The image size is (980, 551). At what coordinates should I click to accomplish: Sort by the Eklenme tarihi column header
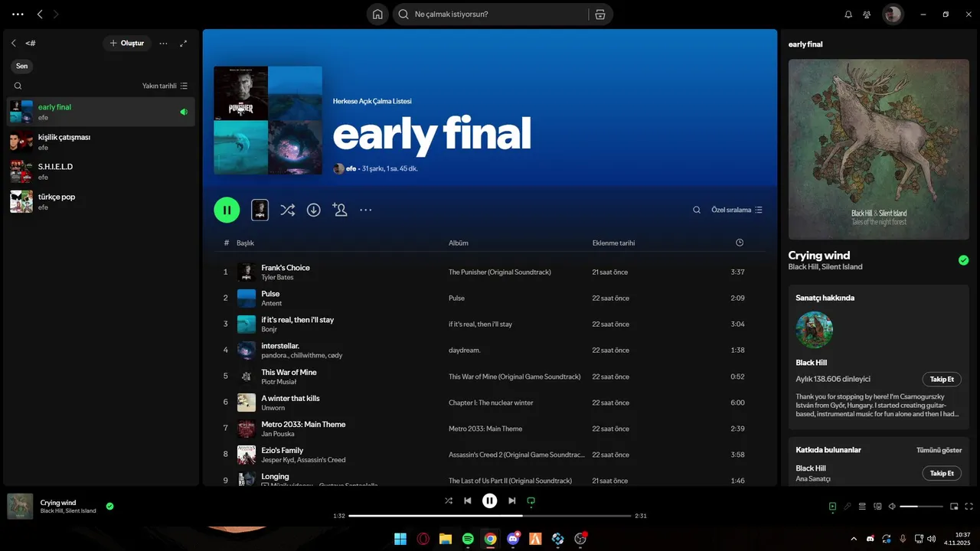tap(613, 243)
